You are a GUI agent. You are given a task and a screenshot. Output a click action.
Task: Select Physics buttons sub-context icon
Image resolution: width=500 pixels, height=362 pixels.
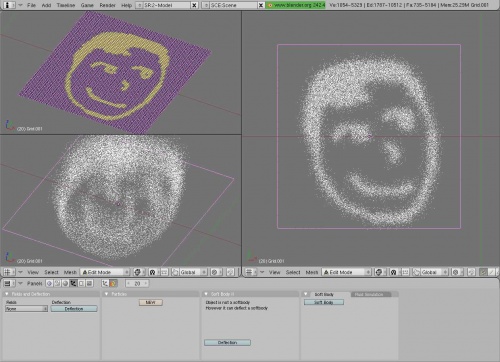pos(113,284)
